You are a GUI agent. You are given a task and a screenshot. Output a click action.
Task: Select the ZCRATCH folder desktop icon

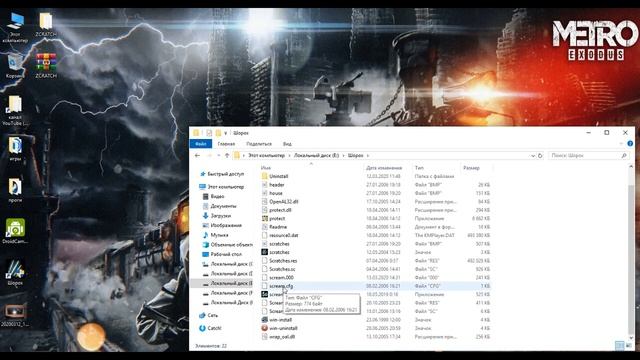point(46,24)
